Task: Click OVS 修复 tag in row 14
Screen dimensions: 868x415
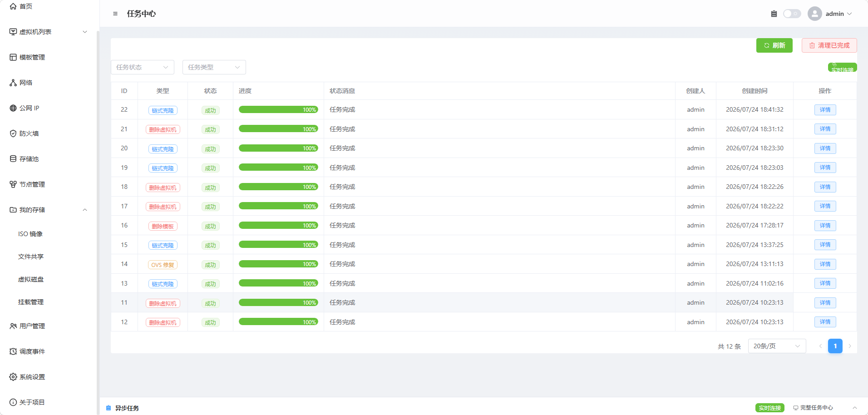Action: (x=163, y=265)
